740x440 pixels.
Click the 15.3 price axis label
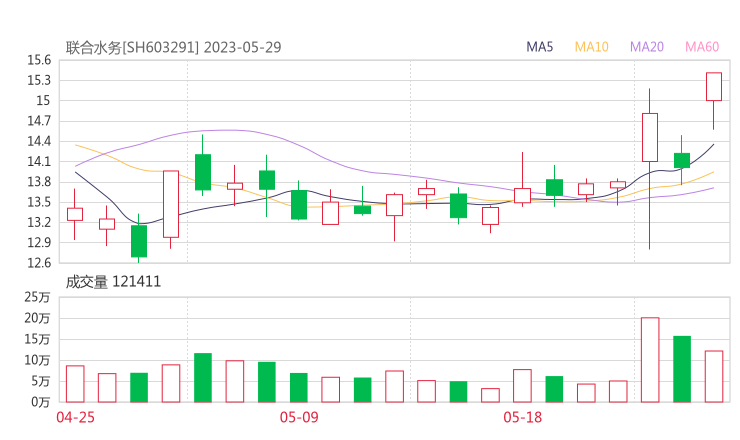point(39,80)
